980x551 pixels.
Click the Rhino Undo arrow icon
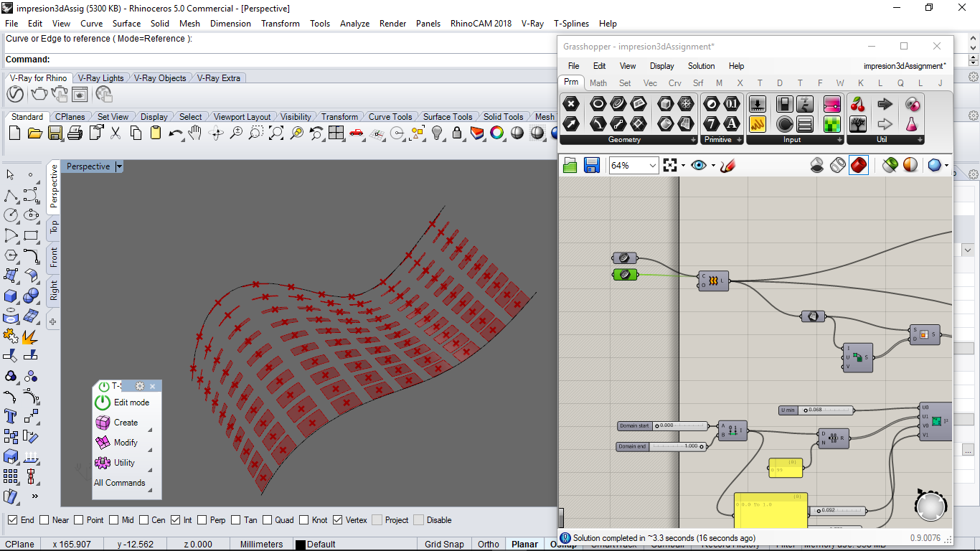click(176, 133)
